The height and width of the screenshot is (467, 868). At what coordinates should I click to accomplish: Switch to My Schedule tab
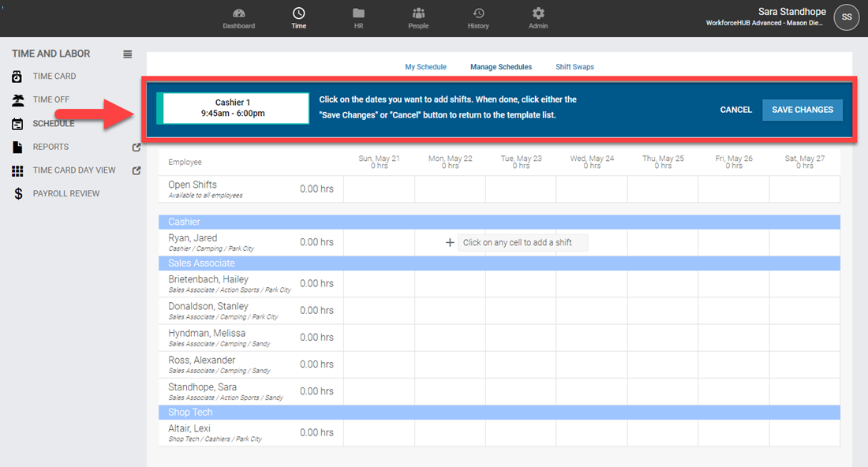click(x=425, y=67)
